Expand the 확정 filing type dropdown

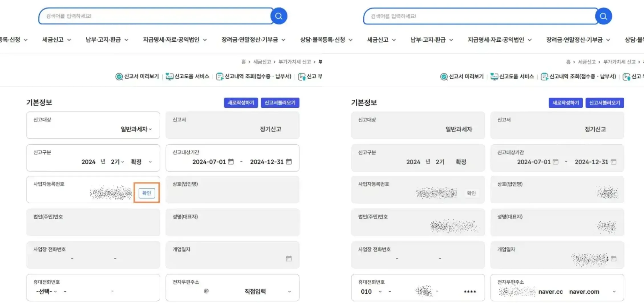(x=150, y=162)
